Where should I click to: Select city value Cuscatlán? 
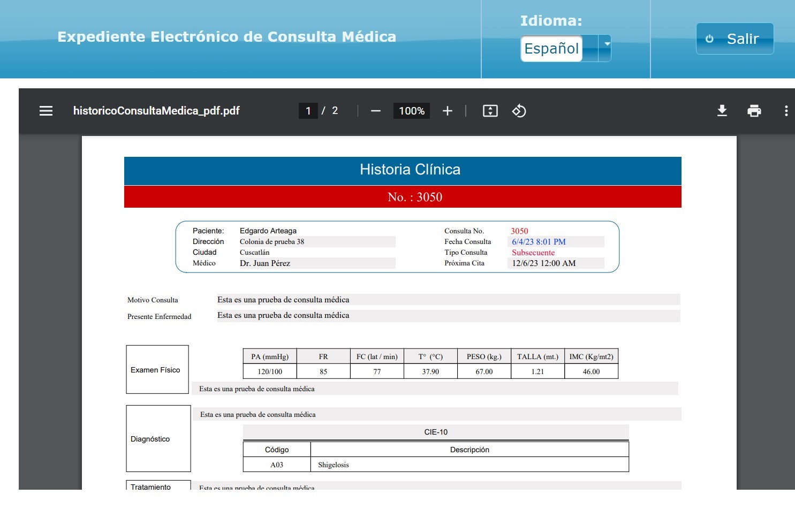[255, 253]
